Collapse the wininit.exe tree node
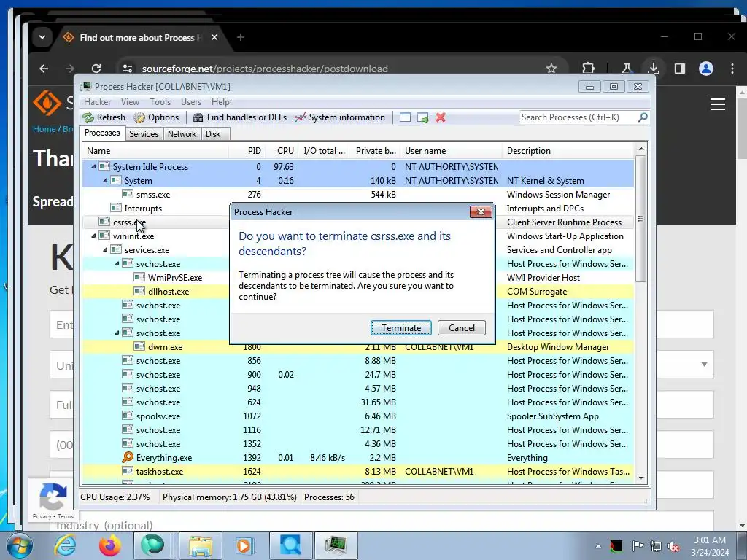Viewport: 747px width, 560px height. click(x=93, y=236)
